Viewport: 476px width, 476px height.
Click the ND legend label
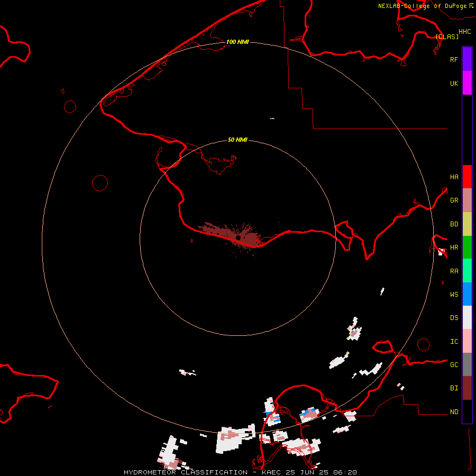454,412
